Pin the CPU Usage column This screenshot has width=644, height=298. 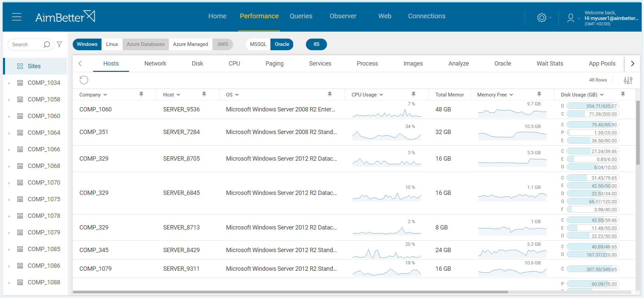pyautogui.click(x=413, y=94)
